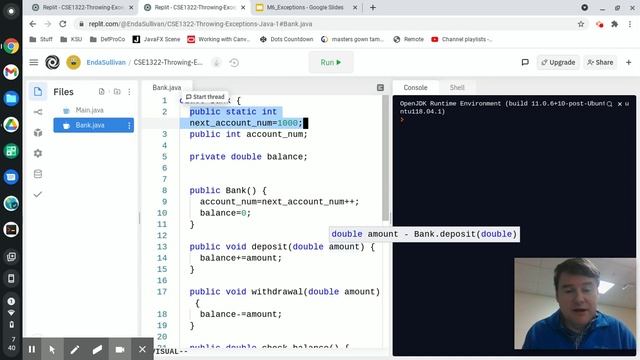This screenshot has height=360, width=640.
Task: Open Google Drive from the shelf
Action: [11, 124]
